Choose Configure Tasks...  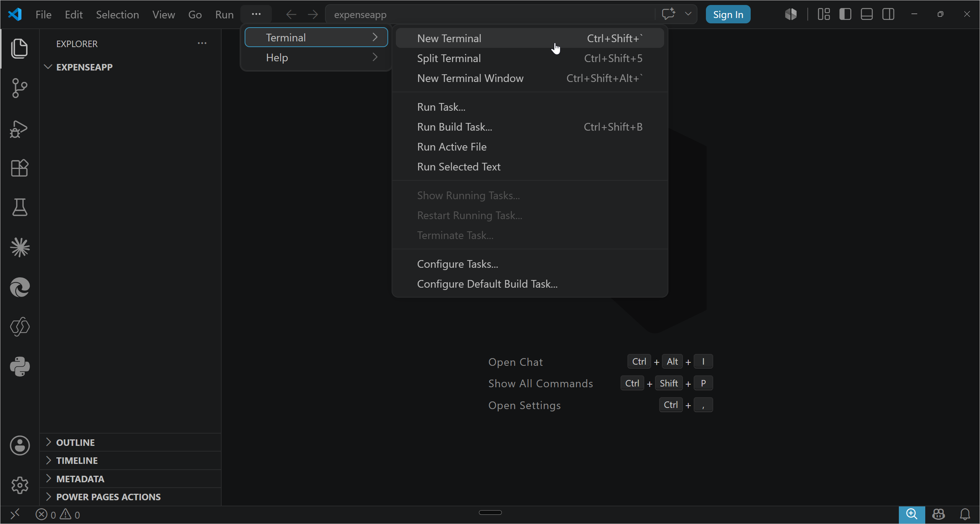[530, 264]
